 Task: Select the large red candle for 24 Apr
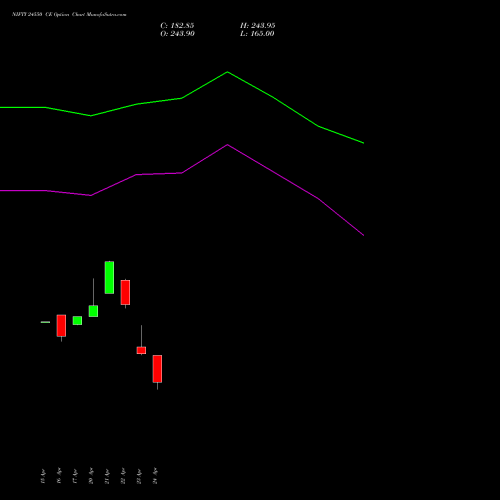157,369
